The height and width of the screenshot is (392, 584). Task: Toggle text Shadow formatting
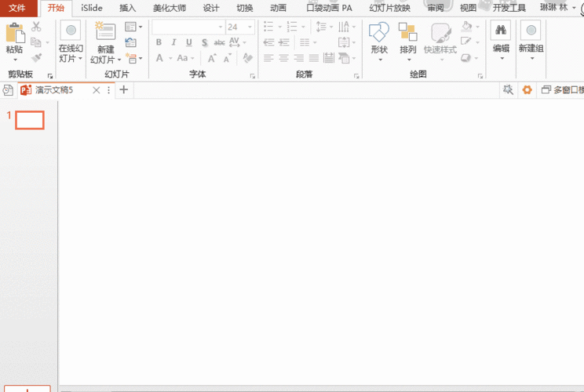pos(204,42)
